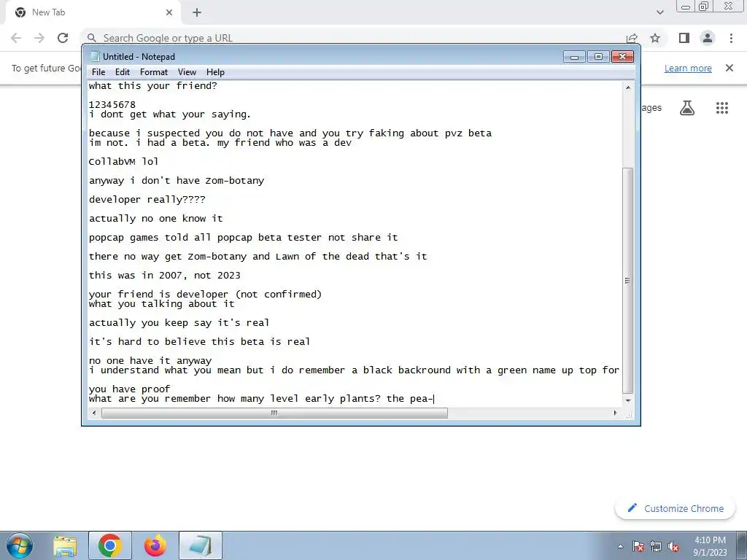Open Action Center flag icon
The image size is (747, 560).
[x=638, y=546]
